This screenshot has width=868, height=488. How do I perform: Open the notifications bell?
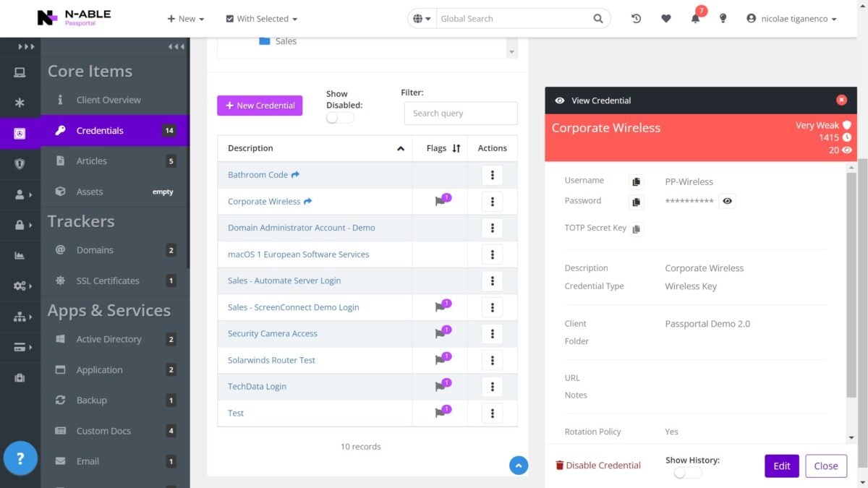695,19
